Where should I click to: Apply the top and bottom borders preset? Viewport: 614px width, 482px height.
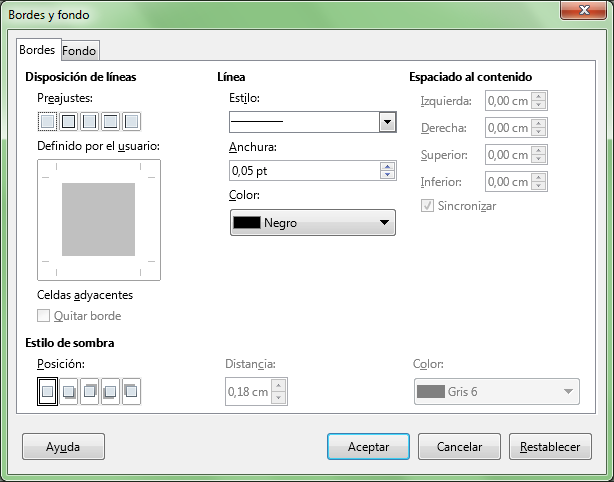point(110,122)
